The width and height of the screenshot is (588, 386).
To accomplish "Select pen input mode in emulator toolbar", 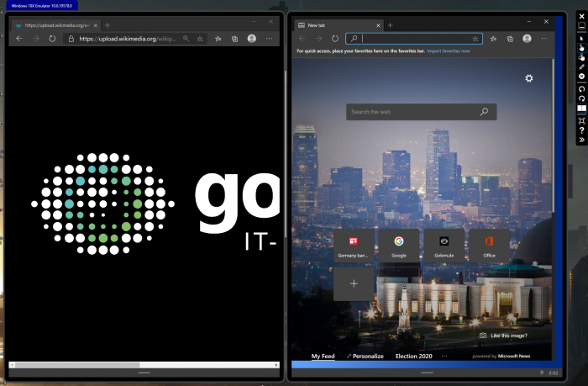I will tap(581, 66).
